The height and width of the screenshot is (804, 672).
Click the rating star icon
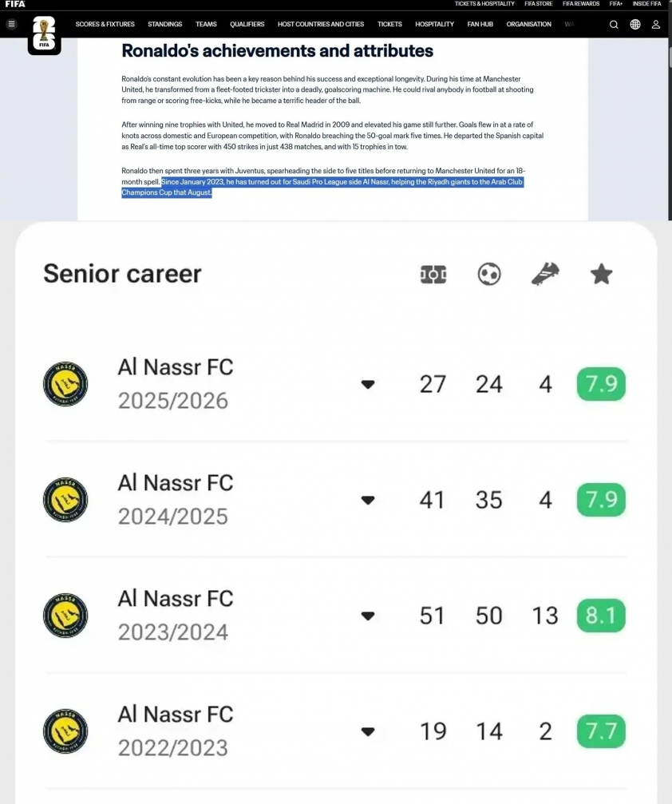[601, 275]
